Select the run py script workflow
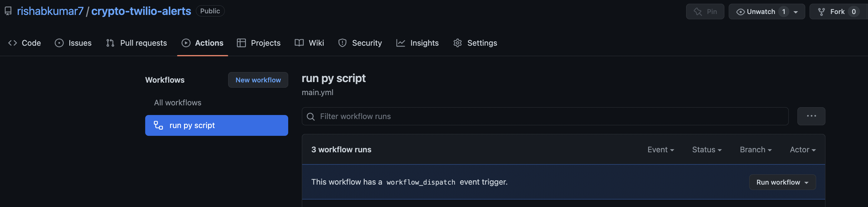868x207 pixels. 217,126
